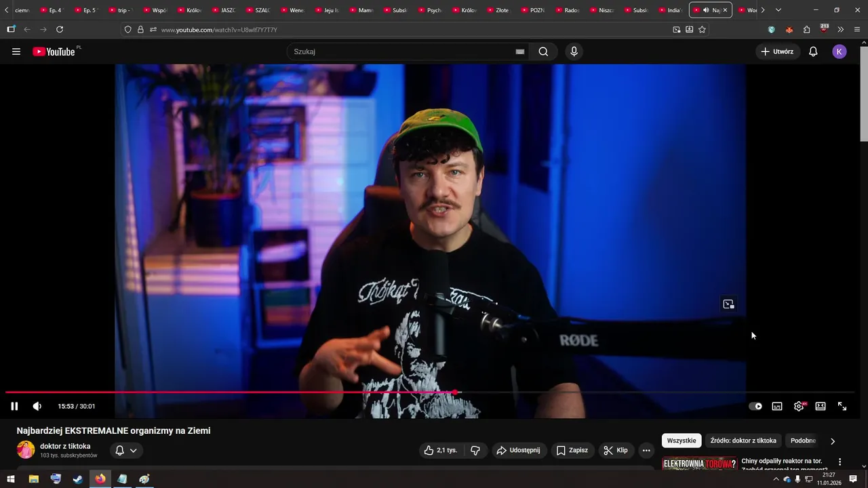List all tabs dropdown arrow
This screenshot has height=488, width=868.
click(778, 10)
